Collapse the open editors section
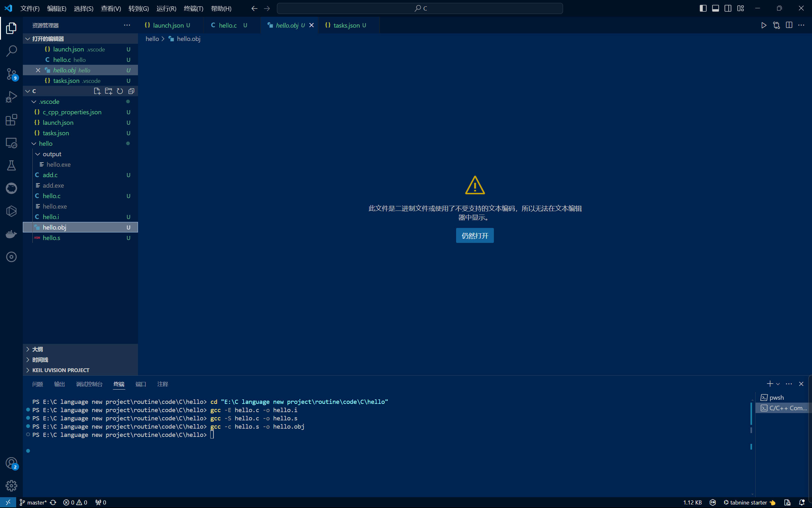This screenshot has width=812, height=508. pyautogui.click(x=80, y=39)
